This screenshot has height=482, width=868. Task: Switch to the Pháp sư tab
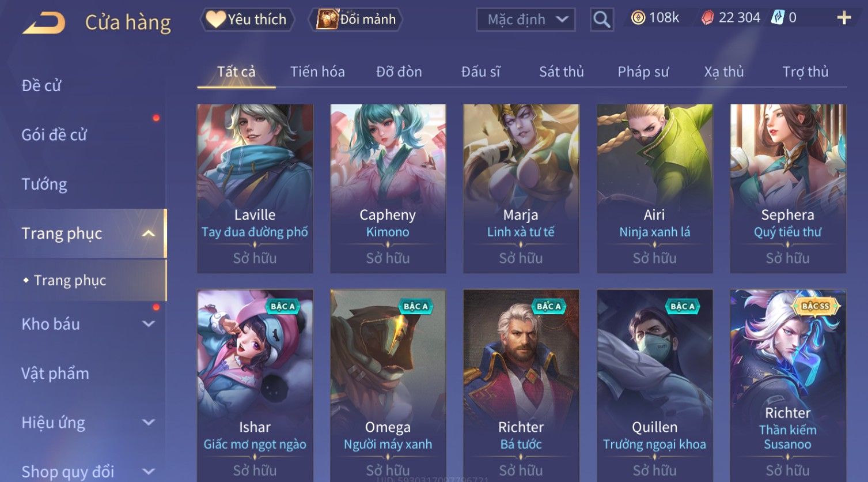643,71
